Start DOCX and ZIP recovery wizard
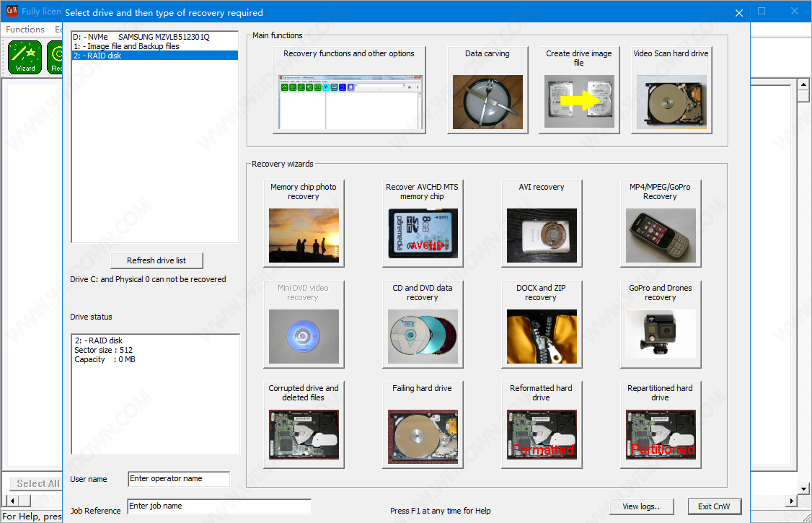 coord(542,324)
